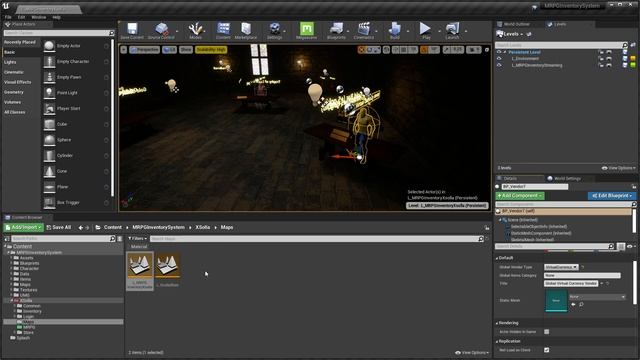640x360 pixels.
Task: Open the Blueprints toolbar button
Action: click(x=336, y=31)
